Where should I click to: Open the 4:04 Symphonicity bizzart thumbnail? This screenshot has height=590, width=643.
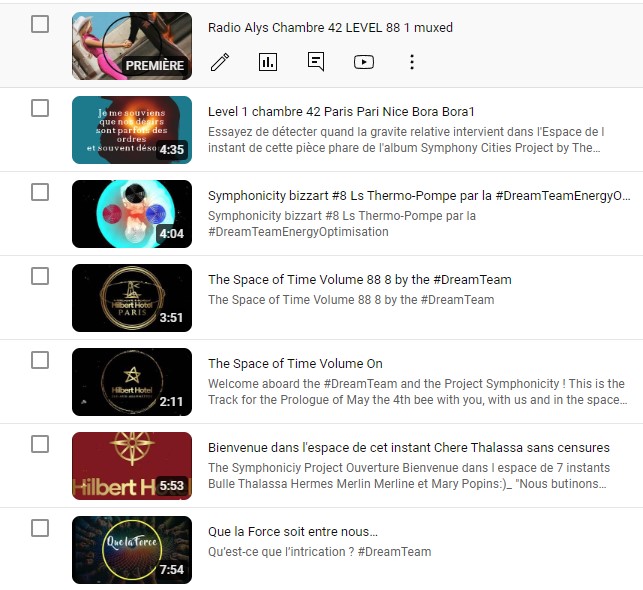(132, 214)
